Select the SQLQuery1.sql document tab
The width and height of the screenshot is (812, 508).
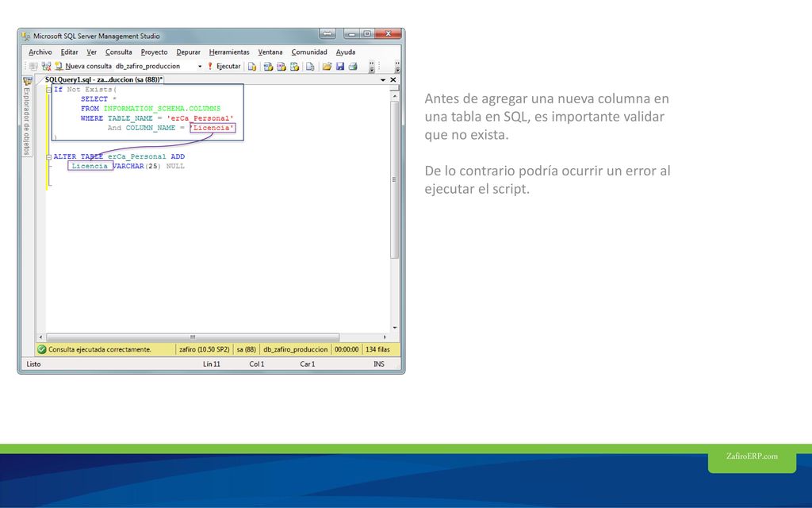tap(104, 79)
